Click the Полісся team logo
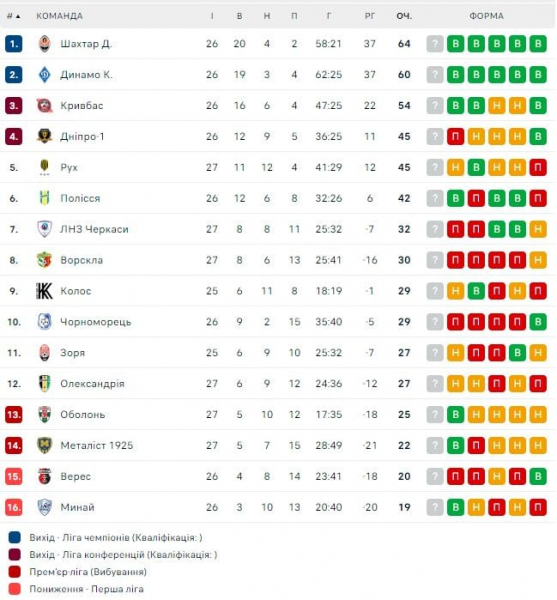The height and width of the screenshot is (600, 557). click(44, 198)
